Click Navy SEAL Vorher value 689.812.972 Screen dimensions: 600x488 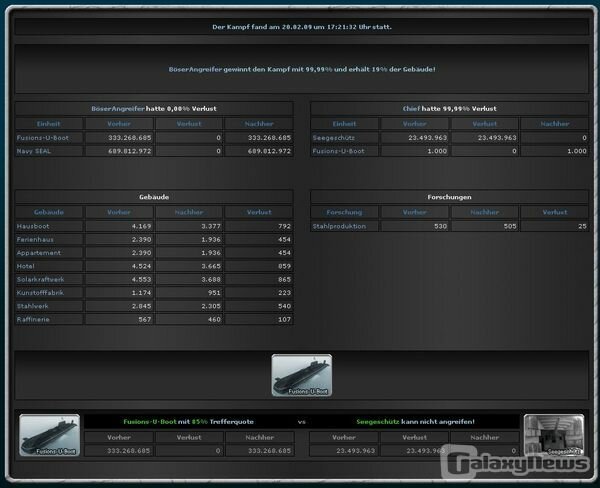pos(129,151)
